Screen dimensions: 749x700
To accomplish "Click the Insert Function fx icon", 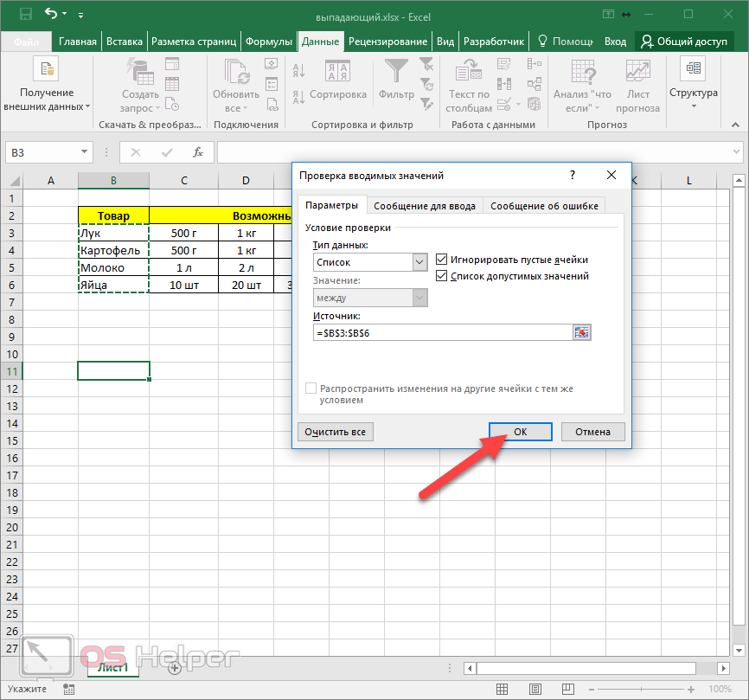I will click(198, 152).
